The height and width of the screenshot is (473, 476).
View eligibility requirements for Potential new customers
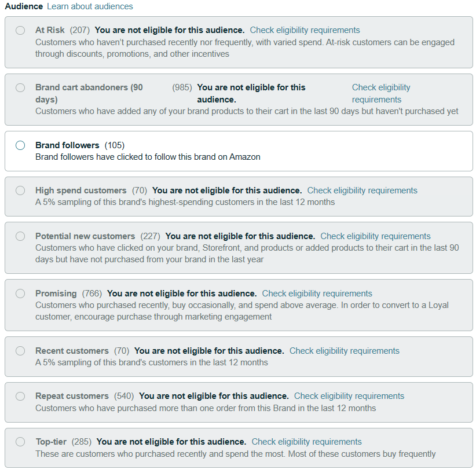(x=375, y=236)
